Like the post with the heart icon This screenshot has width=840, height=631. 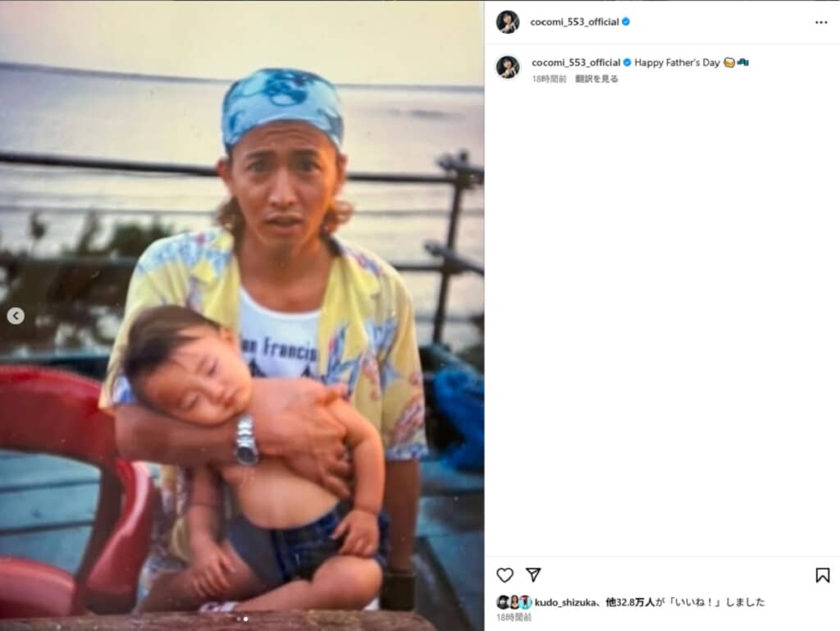504,575
